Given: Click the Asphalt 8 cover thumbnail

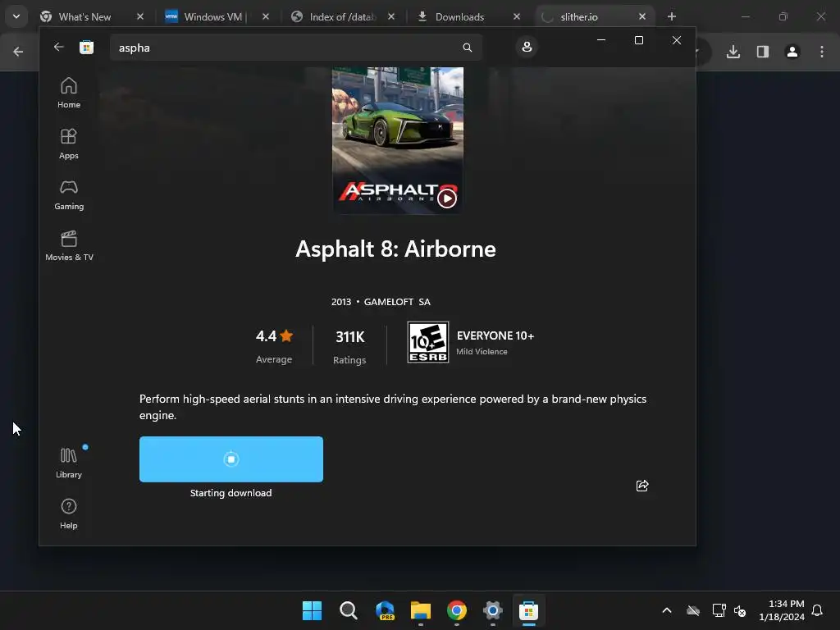Looking at the screenshot, I should [x=398, y=140].
